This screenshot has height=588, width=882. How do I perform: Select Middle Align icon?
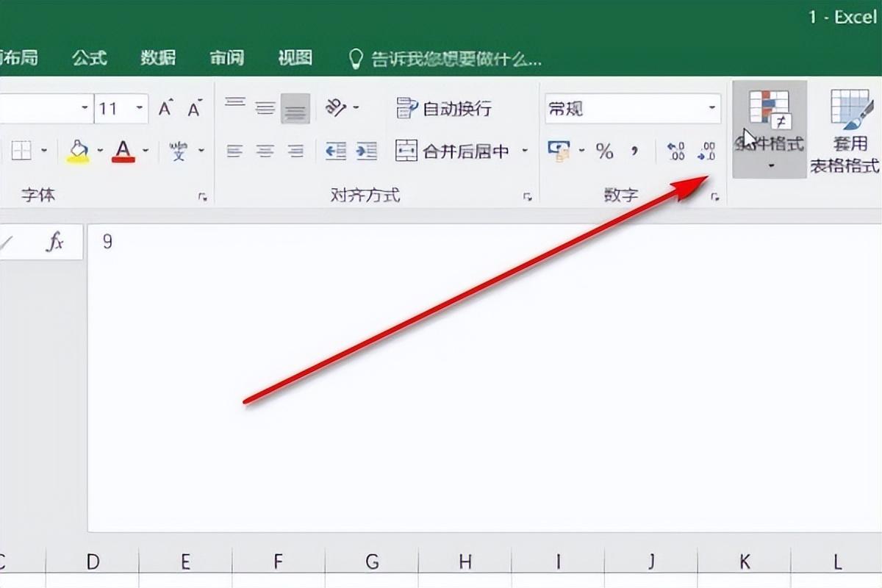(265, 108)
